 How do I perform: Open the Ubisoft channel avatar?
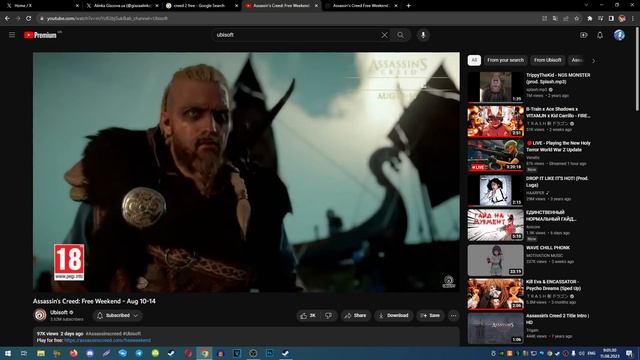click(40, 315)
